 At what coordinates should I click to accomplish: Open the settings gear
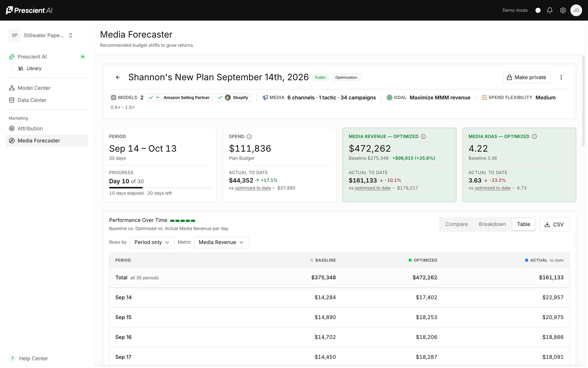pos(563,10)
